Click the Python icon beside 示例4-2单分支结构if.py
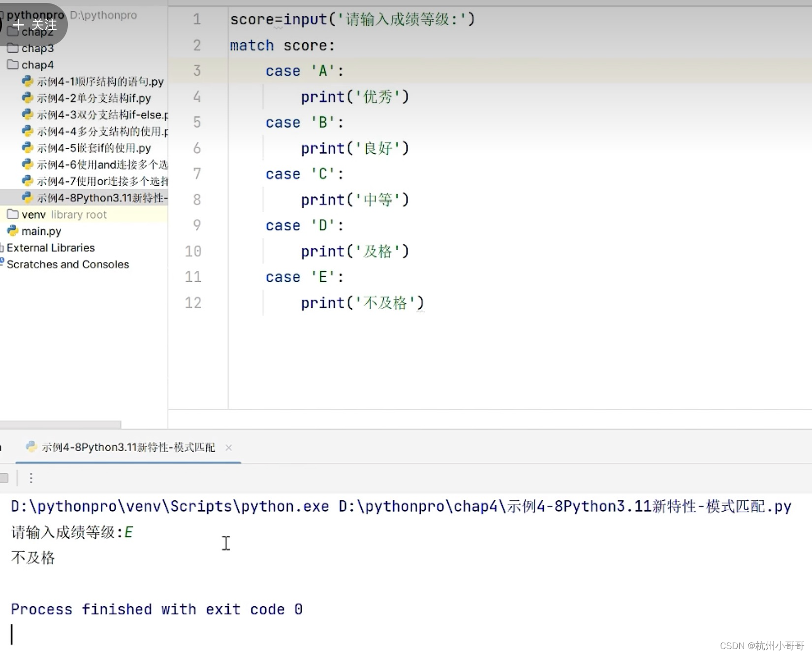Viewport: 812px width, 655px height. coord(27,98)
